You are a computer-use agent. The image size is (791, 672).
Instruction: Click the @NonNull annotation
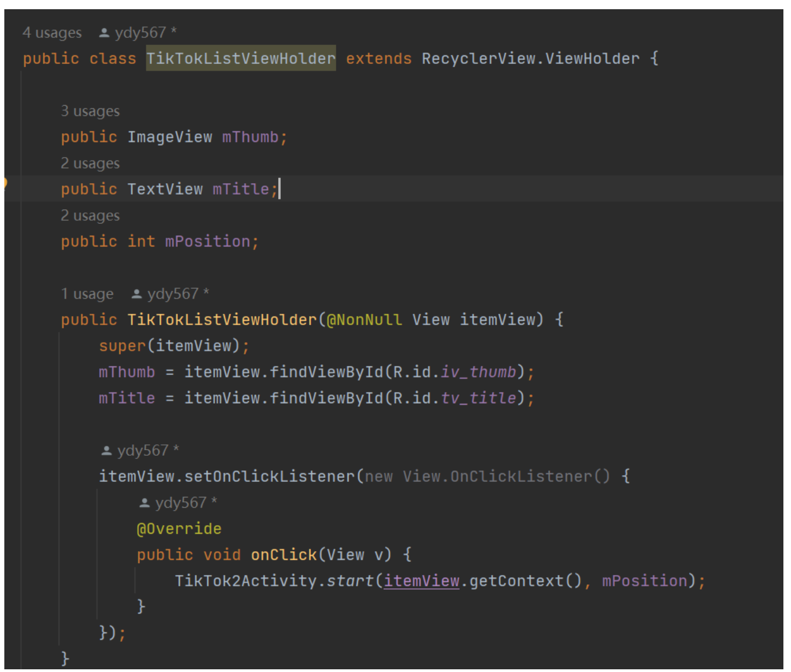[x=364, y=320]
